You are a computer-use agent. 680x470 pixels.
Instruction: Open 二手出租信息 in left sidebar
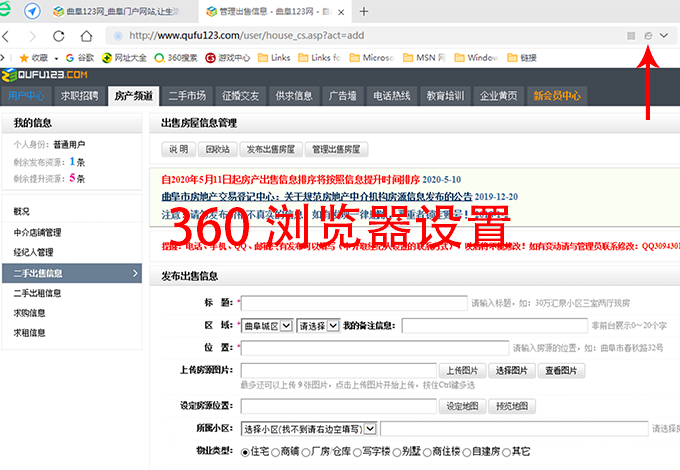click(x=37, y=293)
